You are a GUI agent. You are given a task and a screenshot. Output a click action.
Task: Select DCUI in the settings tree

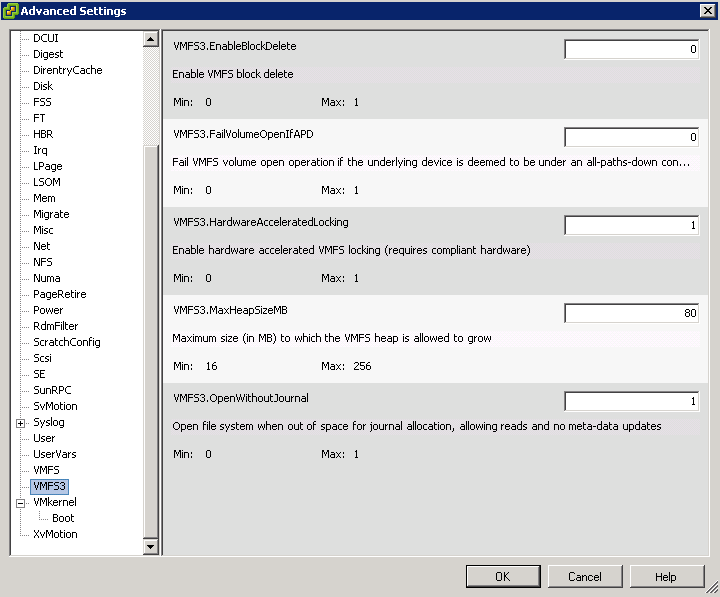click(x=45, y=38)
